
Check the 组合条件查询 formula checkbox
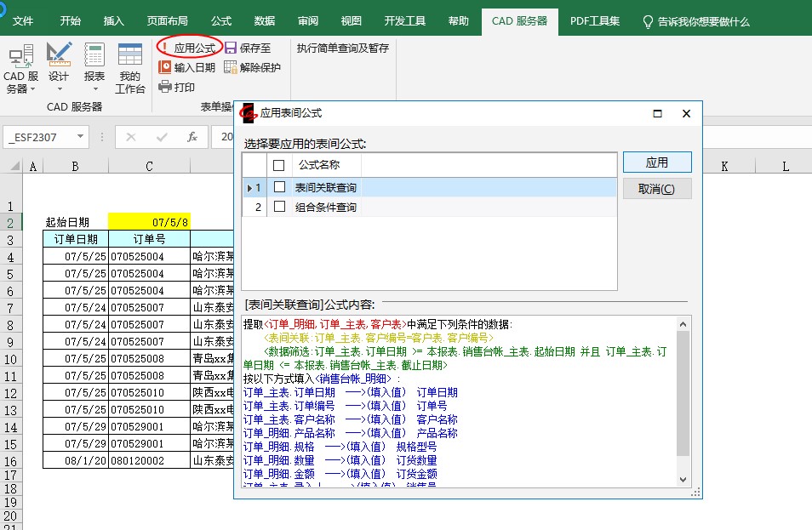point(279,207)
